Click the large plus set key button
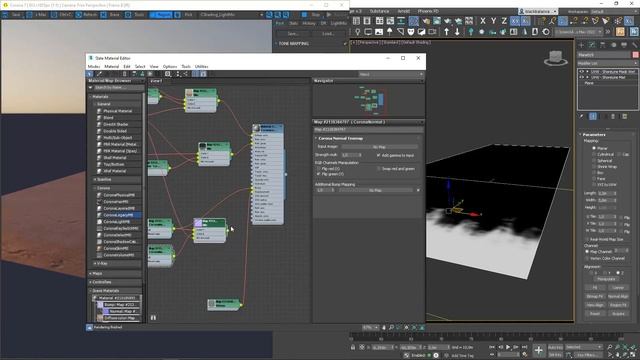 click(538, 350)
